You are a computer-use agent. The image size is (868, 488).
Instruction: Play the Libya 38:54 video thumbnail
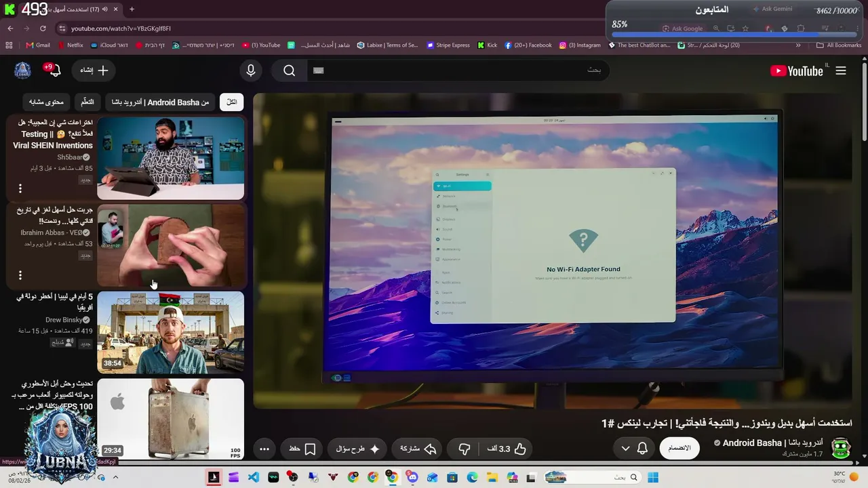tap(170, 332)
